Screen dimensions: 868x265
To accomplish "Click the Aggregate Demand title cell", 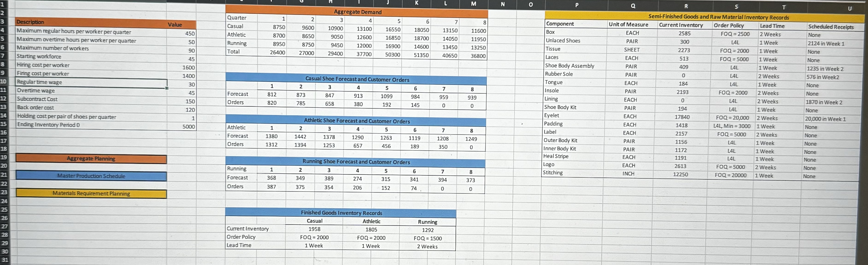I will point(357,12).
